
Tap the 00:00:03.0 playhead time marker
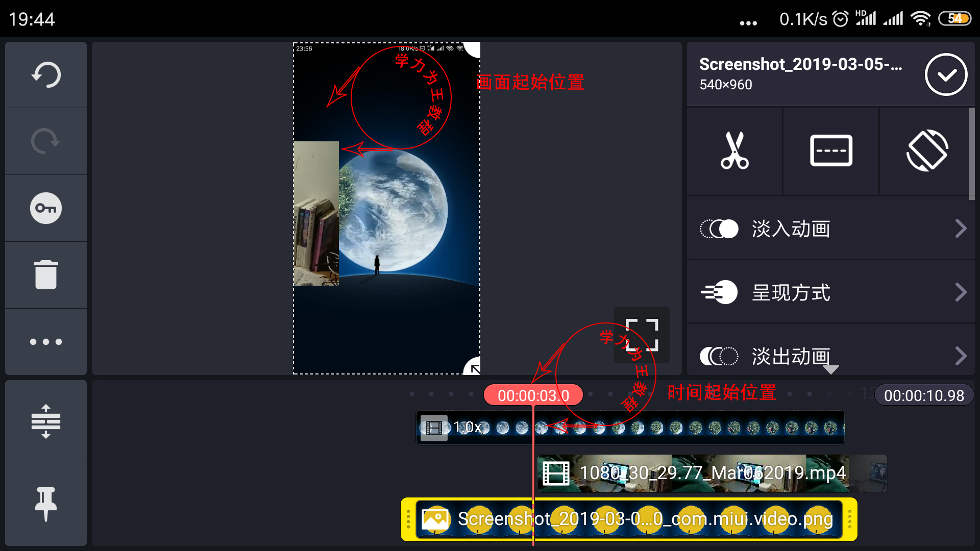point(533,395)
